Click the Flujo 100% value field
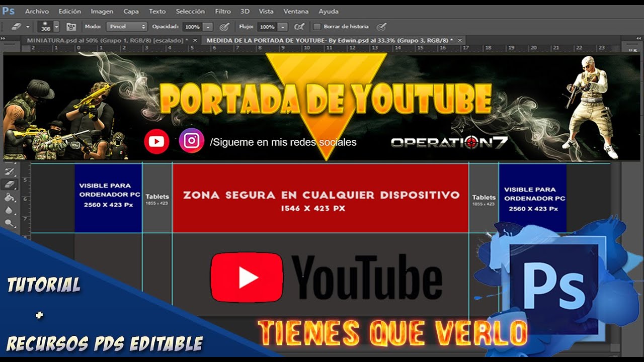This screenshot has width=644, height=362. click(x=267, y=27)
